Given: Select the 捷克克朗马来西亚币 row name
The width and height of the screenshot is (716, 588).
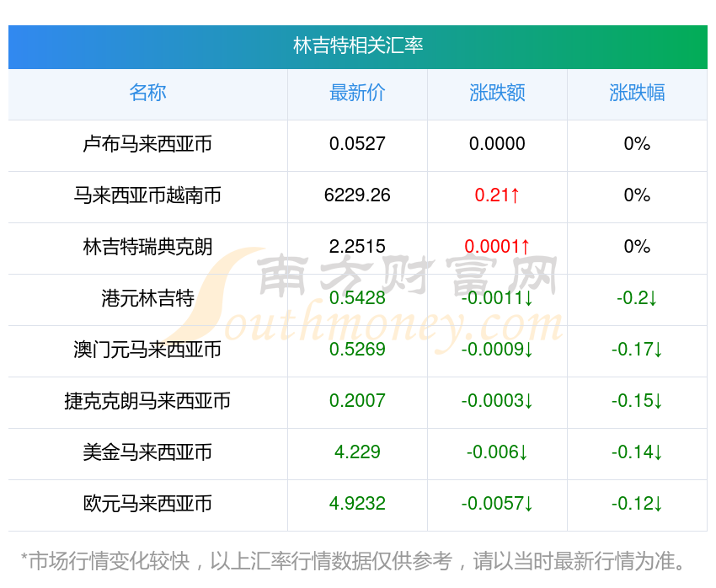Looking at the screenshot, I should [147, 401].
